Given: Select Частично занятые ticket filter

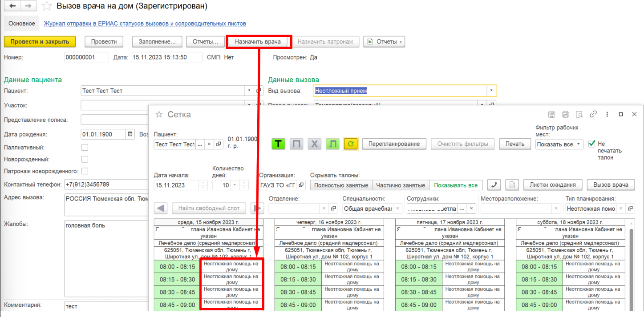Looking at the screenshot, I should (401, 185).
